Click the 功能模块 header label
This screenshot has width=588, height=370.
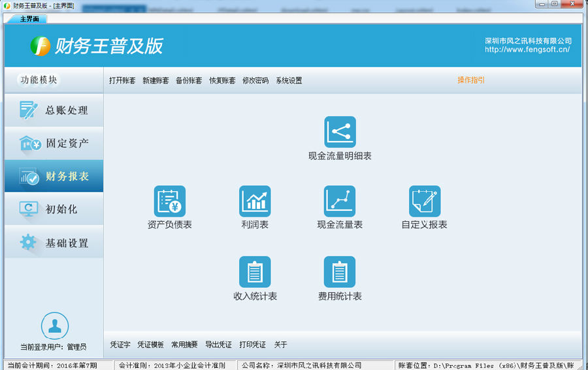[x=39, y=80]
